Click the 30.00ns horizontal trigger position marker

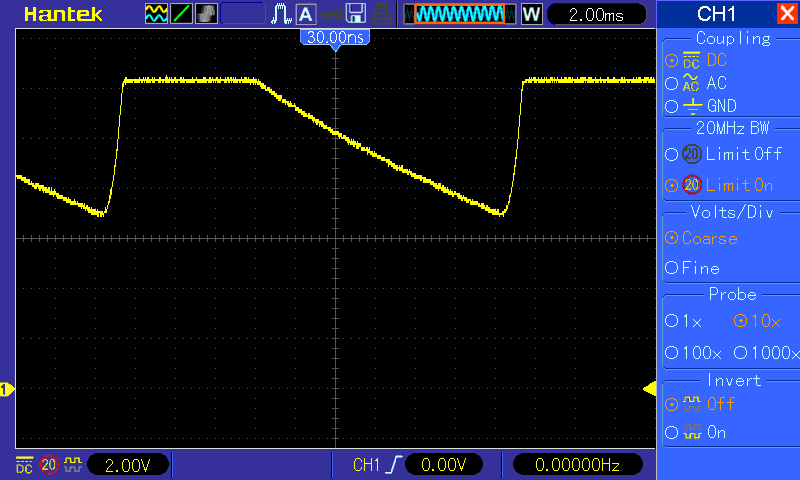[x=335, y=39]
